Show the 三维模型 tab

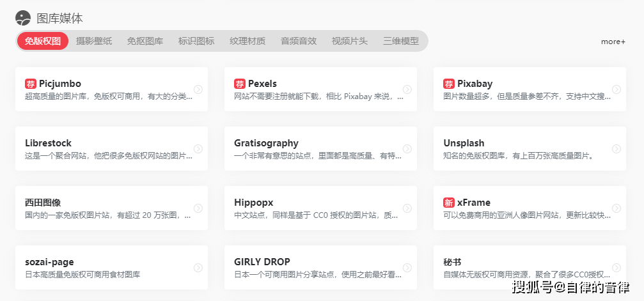(x=401, y=42)
